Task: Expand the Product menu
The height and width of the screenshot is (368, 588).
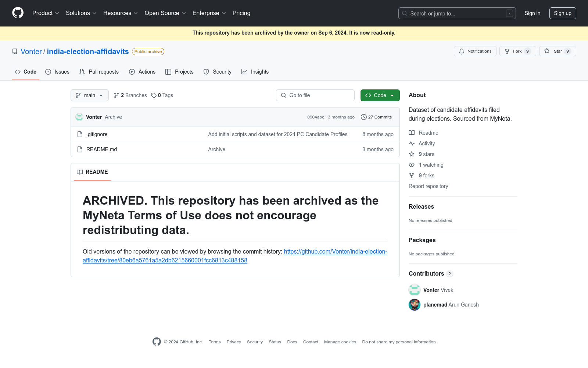Action: point(46,13)
